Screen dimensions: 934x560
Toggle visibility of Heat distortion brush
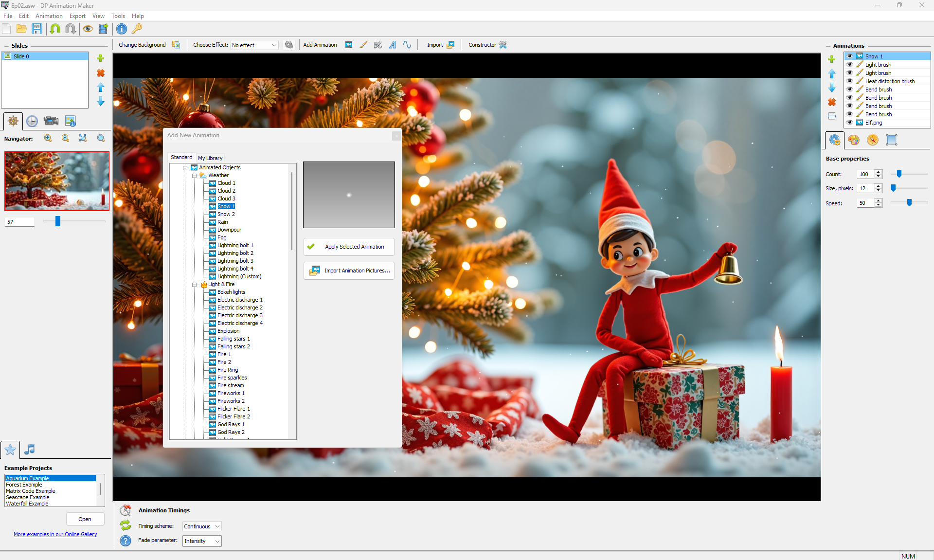(x=850, y=81)
